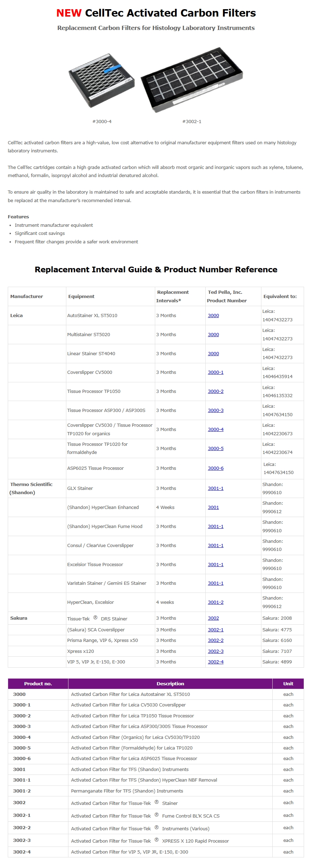Open the 3000 link in Linear Stainer ST4040 row

(213, 354)
